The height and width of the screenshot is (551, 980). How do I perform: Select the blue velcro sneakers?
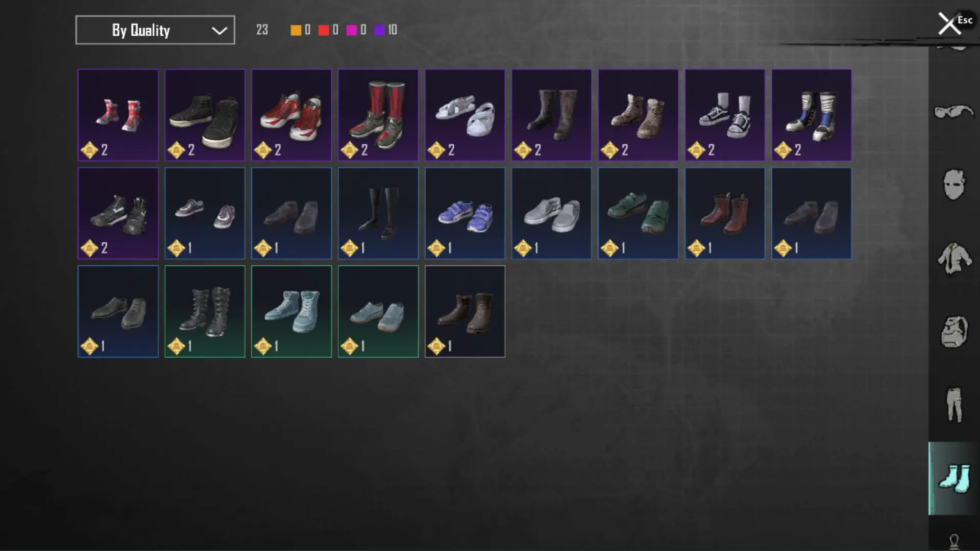[x=465, y=213]
